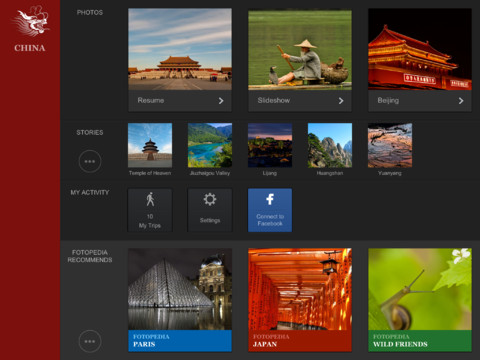Open the Temple of Heaven story

[150, 145]
